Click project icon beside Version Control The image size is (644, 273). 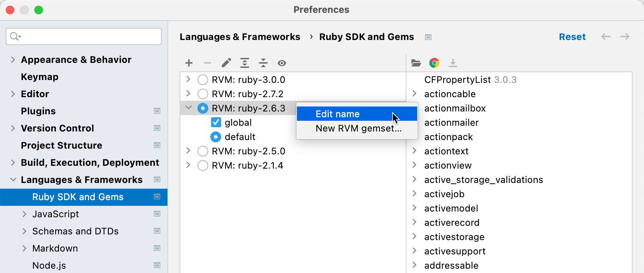(157, 128)
